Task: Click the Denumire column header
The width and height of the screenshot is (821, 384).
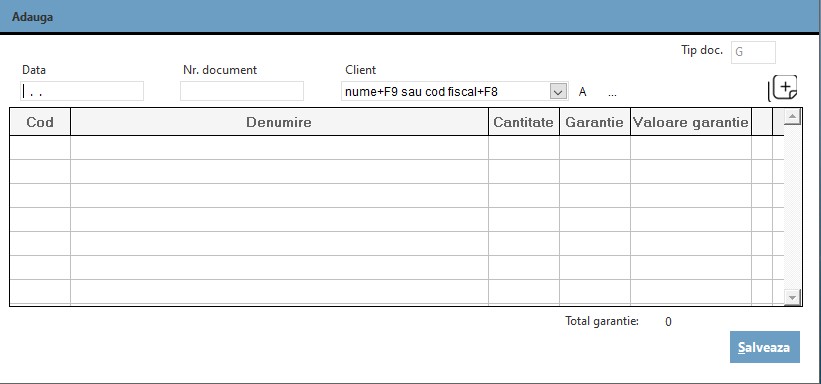Action: tap(279, 122)
